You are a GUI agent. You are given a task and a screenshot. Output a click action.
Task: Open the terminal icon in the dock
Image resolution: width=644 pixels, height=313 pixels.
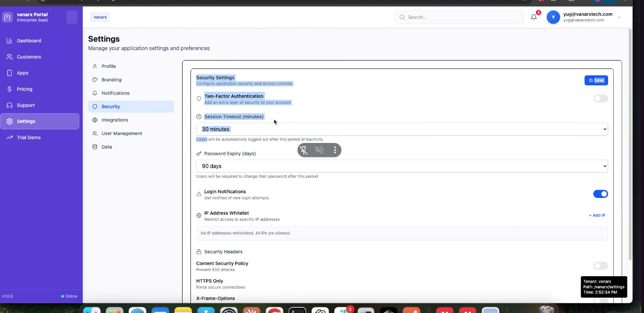pos(297,310)
